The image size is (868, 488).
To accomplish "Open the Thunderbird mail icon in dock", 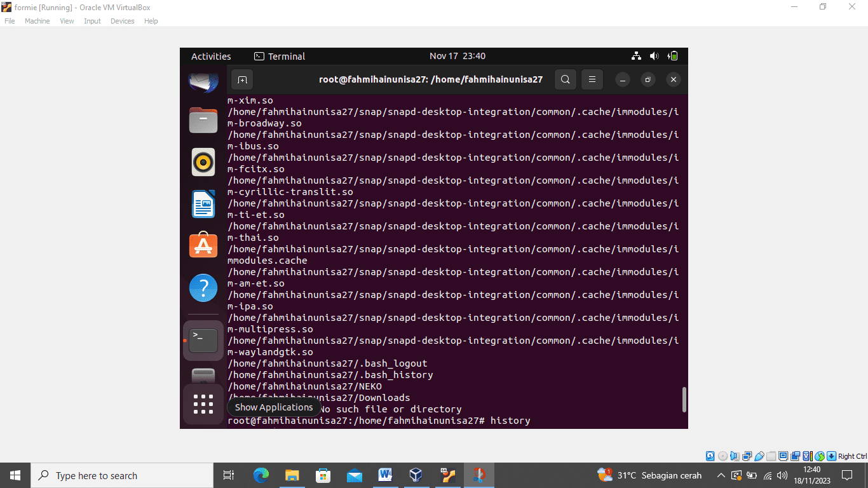I will (x=203, y=81).
